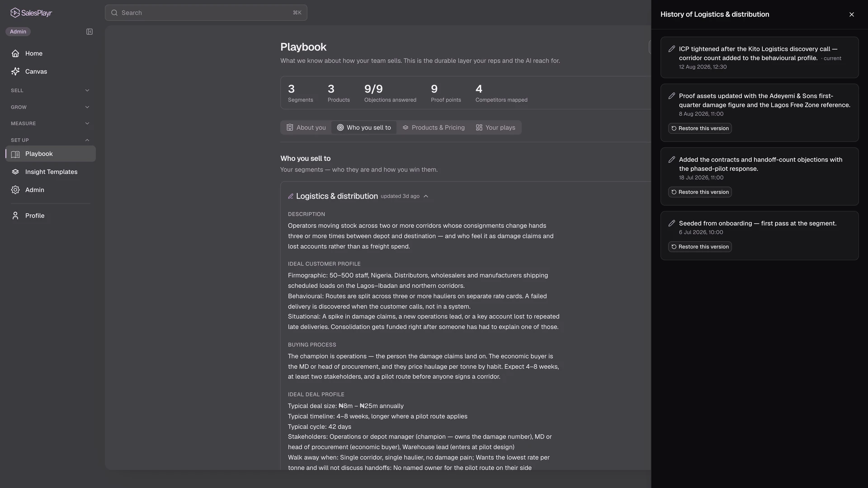Click the 'current' version label
Screen dimensions: 868x488
pyautogui.click(x=832, y=58)
